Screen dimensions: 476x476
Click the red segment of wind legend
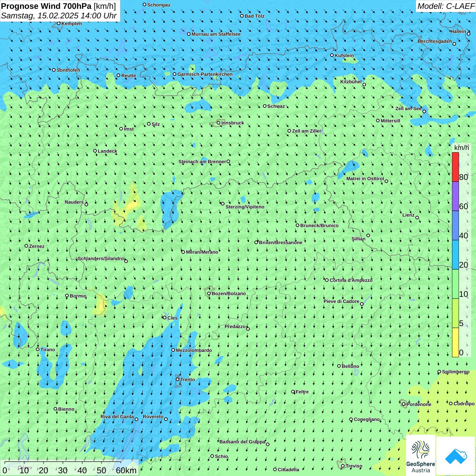click(455, 167)
